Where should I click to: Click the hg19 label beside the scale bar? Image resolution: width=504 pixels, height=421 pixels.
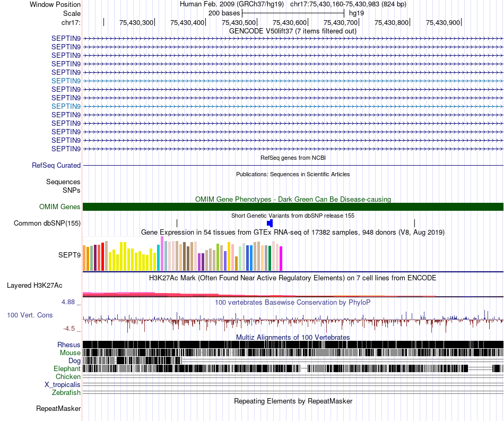click(x=357, y=13)
